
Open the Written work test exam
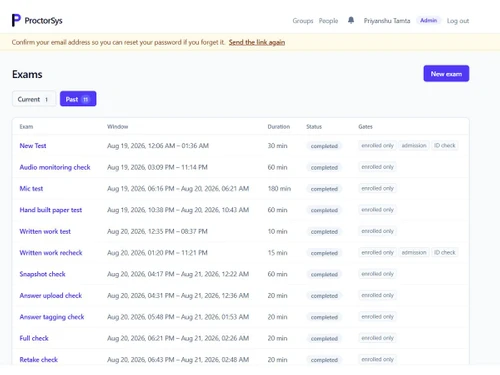45,231
